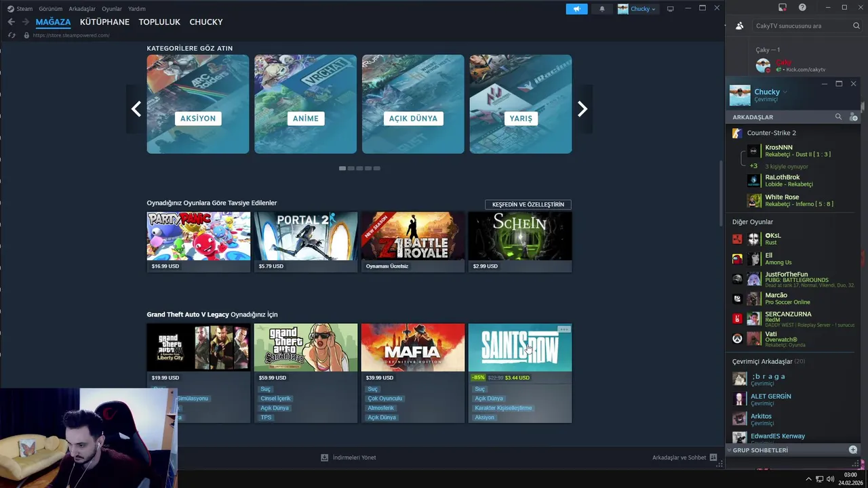The height and width of the screenshot is (488, 868).
Task: Collapse the Diğer Oyunlar section header
Action: [752, 222]
